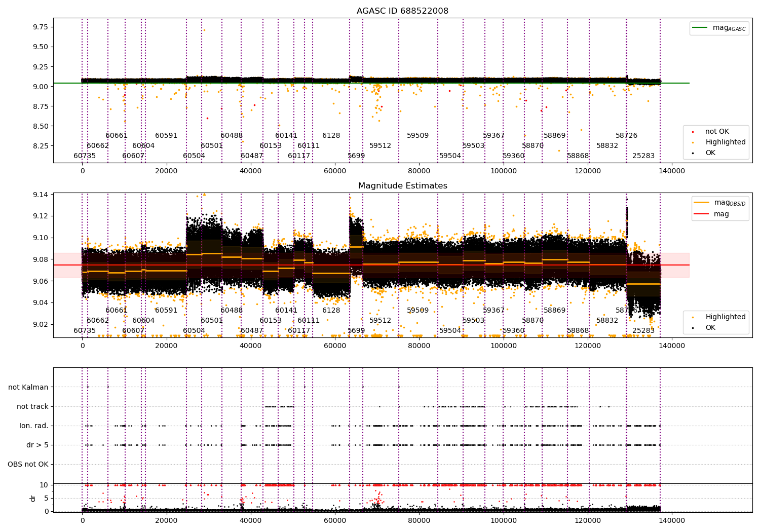
Task: Click the 10 tick on dr axis
Action: (44, 485)
